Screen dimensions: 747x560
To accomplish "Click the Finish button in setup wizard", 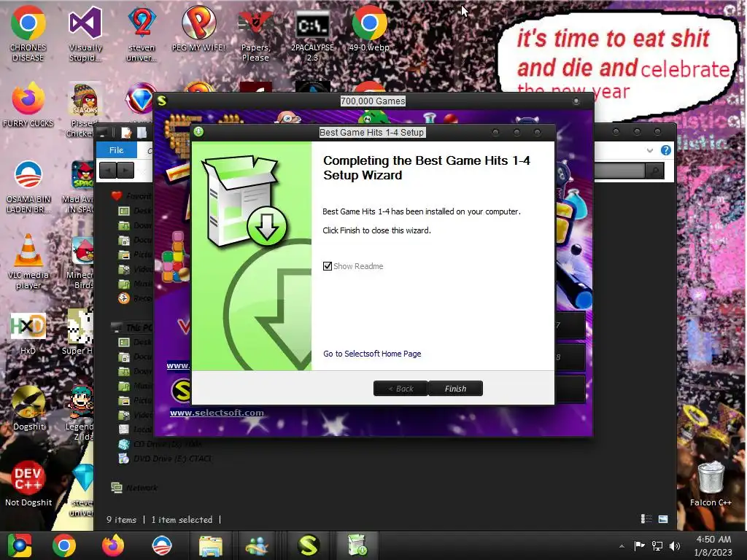I will coord(455,389).
